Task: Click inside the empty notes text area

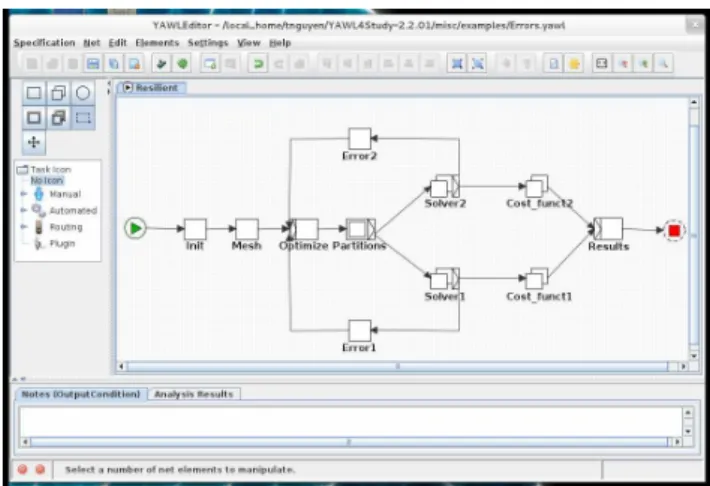Action: point(350,422)
